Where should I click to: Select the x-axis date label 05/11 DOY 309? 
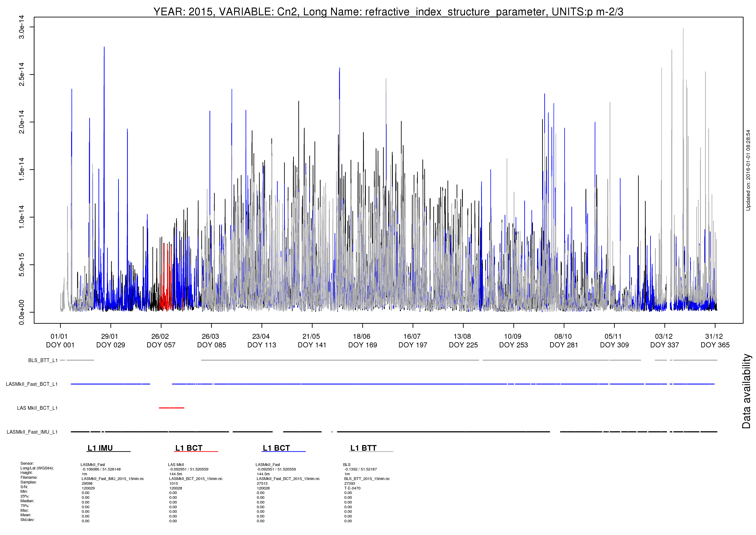pyautogui.click(x=614, y=341)
